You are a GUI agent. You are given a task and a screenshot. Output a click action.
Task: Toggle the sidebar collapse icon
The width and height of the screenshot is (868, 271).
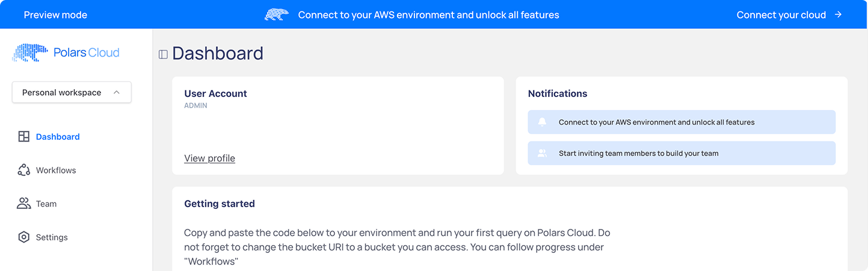click(163, 54)
